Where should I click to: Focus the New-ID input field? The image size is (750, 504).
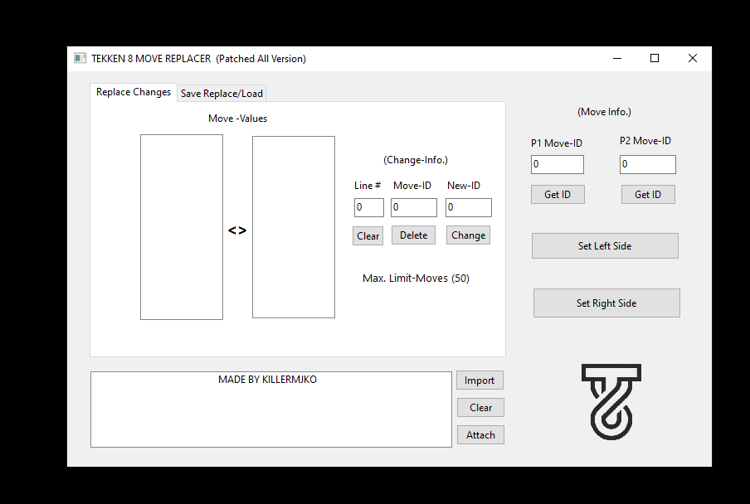[x=468, y=208]
